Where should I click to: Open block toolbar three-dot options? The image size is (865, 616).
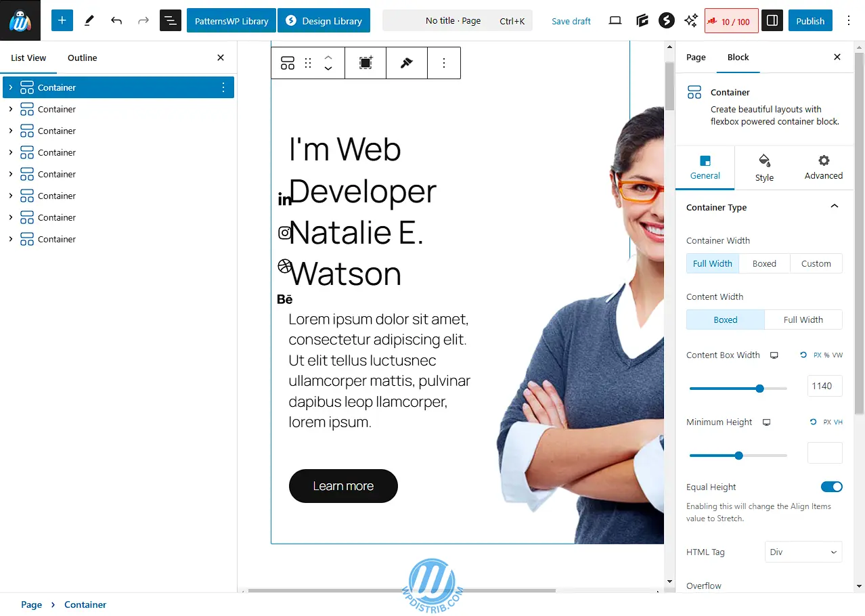[x=444, y=63]
